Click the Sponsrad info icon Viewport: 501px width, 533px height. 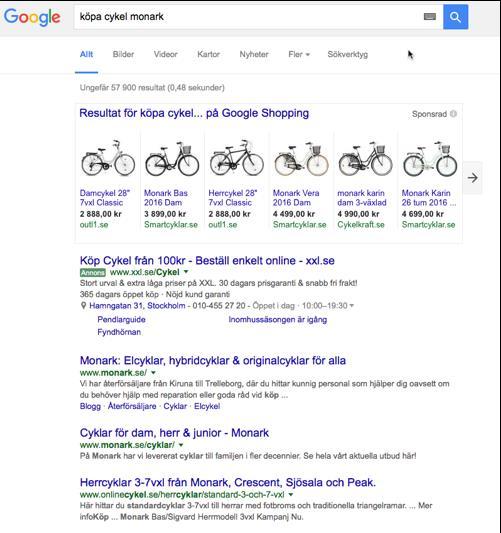point(453,114)
